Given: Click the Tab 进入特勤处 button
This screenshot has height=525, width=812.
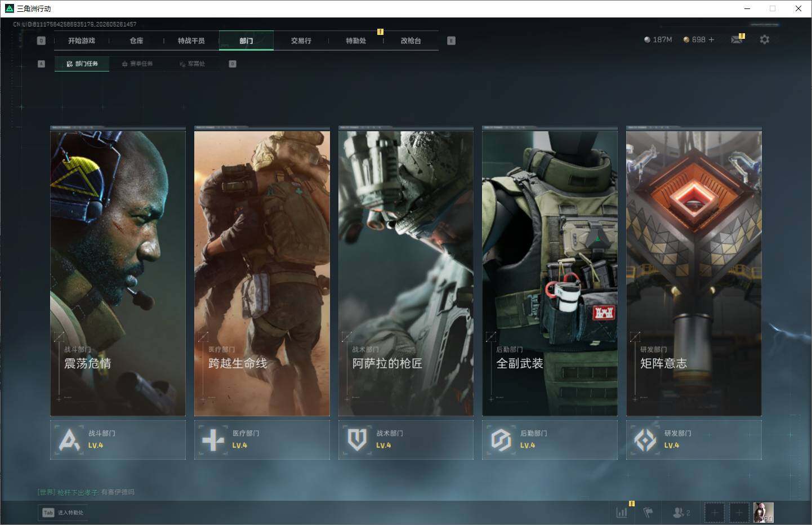Looking at the screenshot, I should coord(63,513).
